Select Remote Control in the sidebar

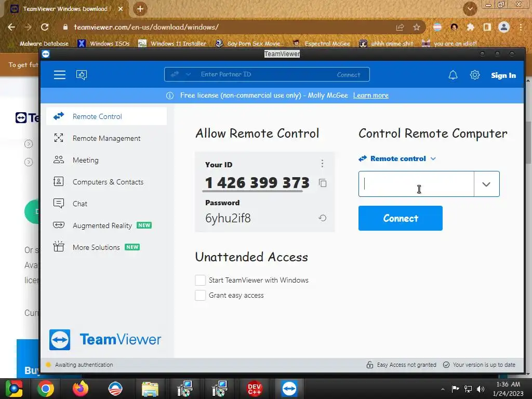(x=107, y=116)
